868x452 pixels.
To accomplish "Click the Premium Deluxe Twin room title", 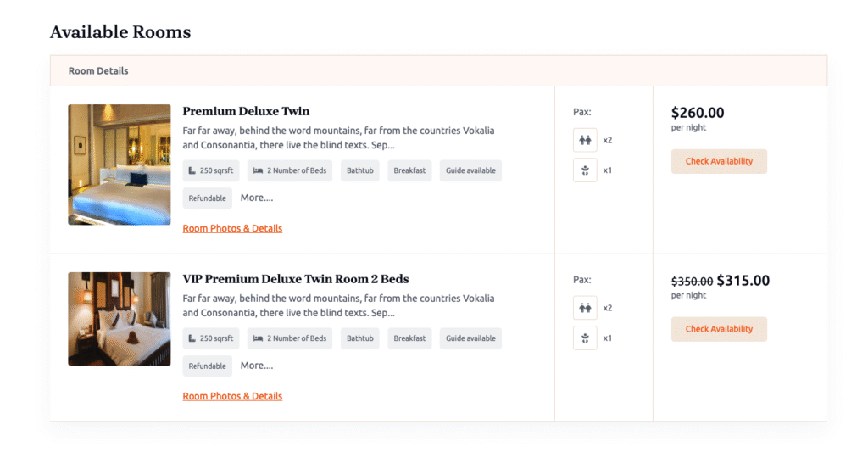I will coord(246,111).
